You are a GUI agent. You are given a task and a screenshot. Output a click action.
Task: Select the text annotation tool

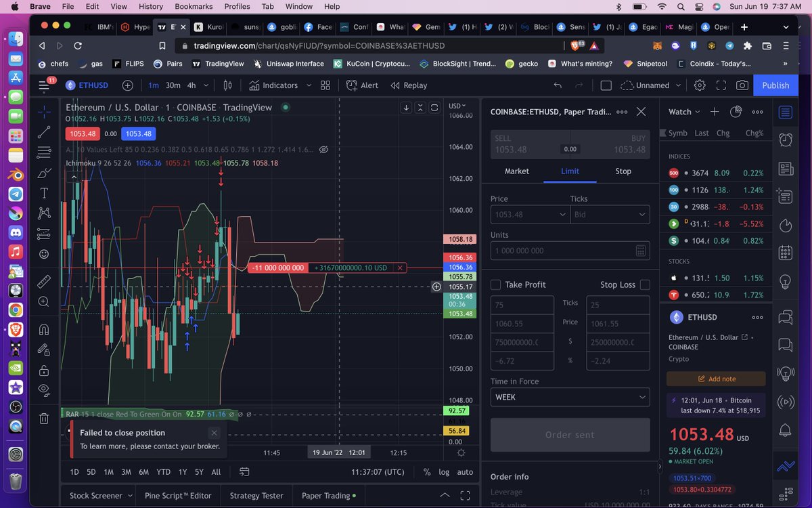pos(44,192)
